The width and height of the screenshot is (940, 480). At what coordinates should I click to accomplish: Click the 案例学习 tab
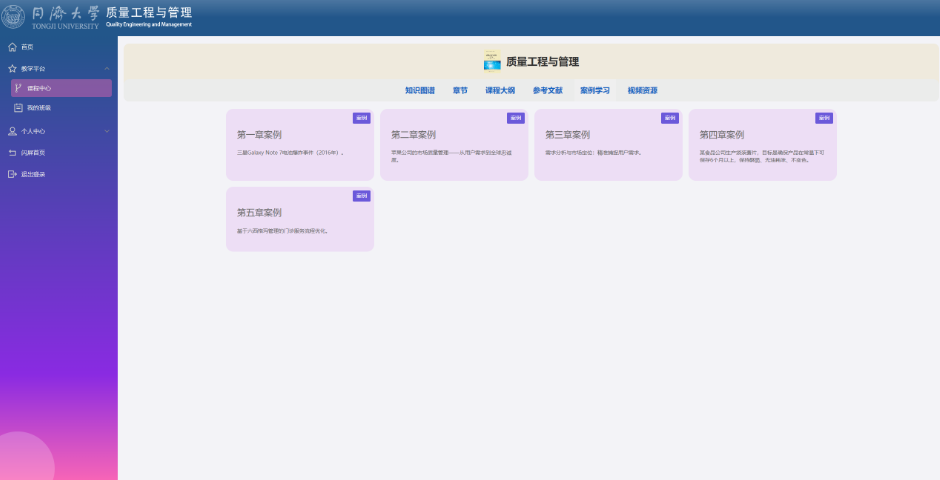click(595, 90)
